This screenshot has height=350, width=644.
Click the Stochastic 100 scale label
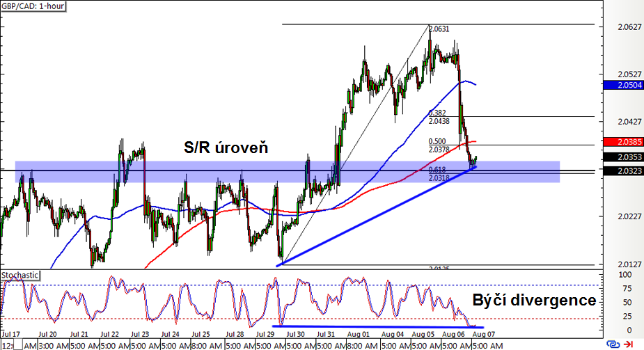625,274
